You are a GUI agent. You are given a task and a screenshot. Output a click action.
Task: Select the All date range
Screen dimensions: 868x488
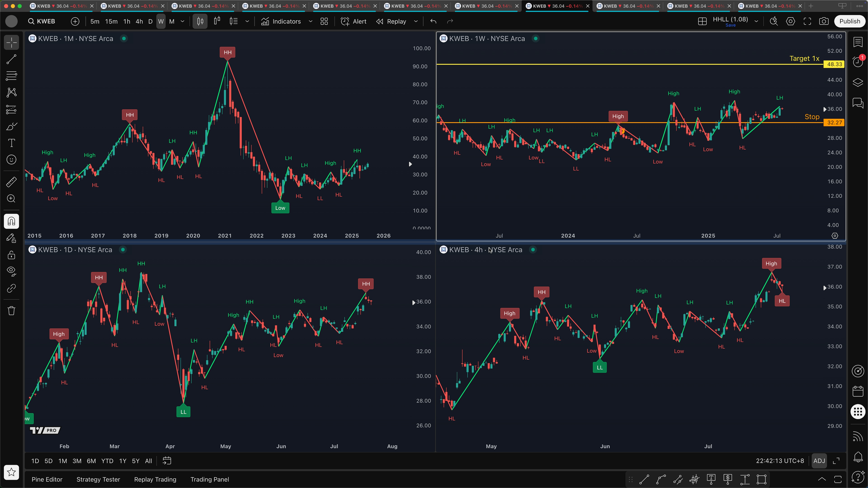(148, 461)
